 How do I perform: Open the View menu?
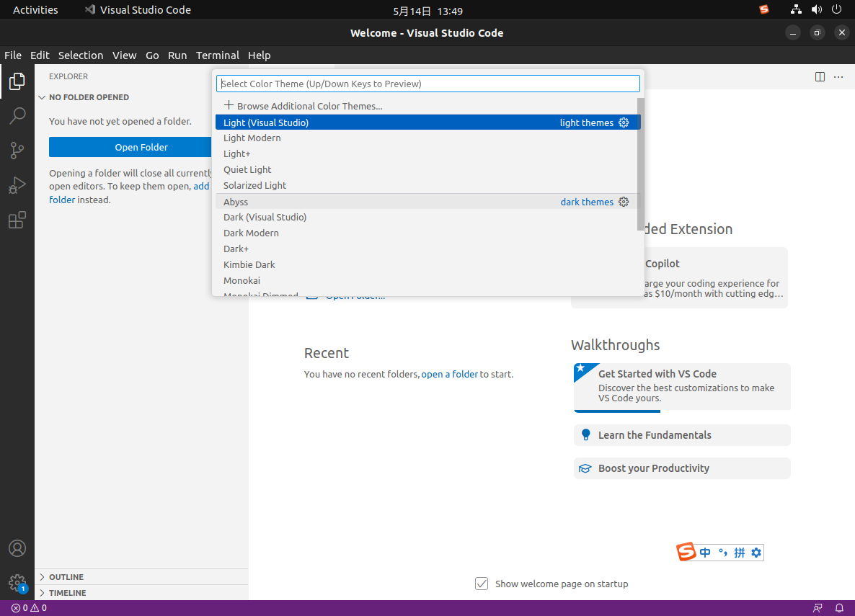coord(124,55)
